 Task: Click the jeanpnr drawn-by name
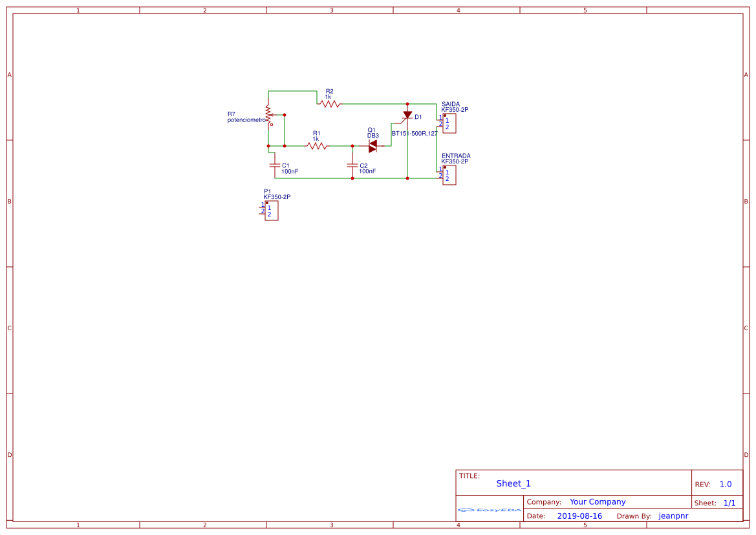click(673, 516)
